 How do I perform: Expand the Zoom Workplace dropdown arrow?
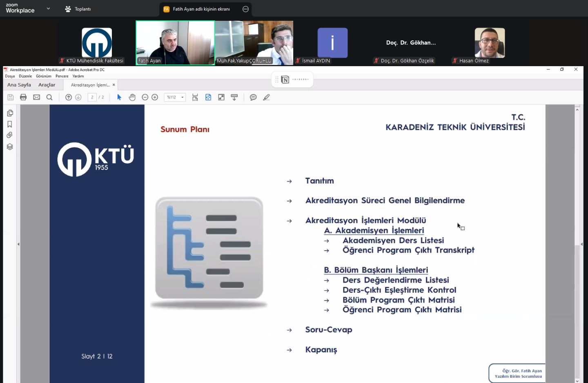(x=48, y=9)
